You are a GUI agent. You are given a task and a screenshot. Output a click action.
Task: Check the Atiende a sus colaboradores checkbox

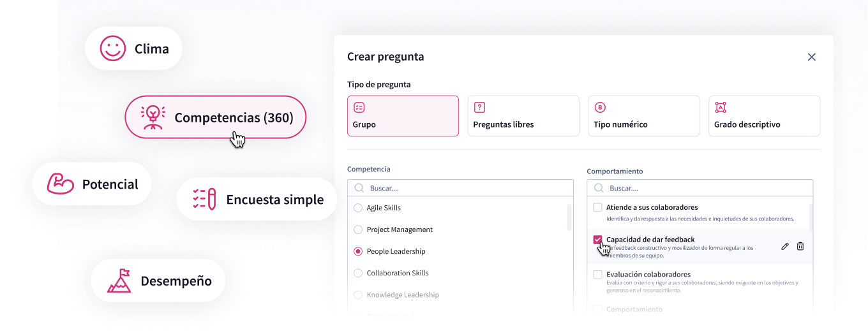click(598, 207)
